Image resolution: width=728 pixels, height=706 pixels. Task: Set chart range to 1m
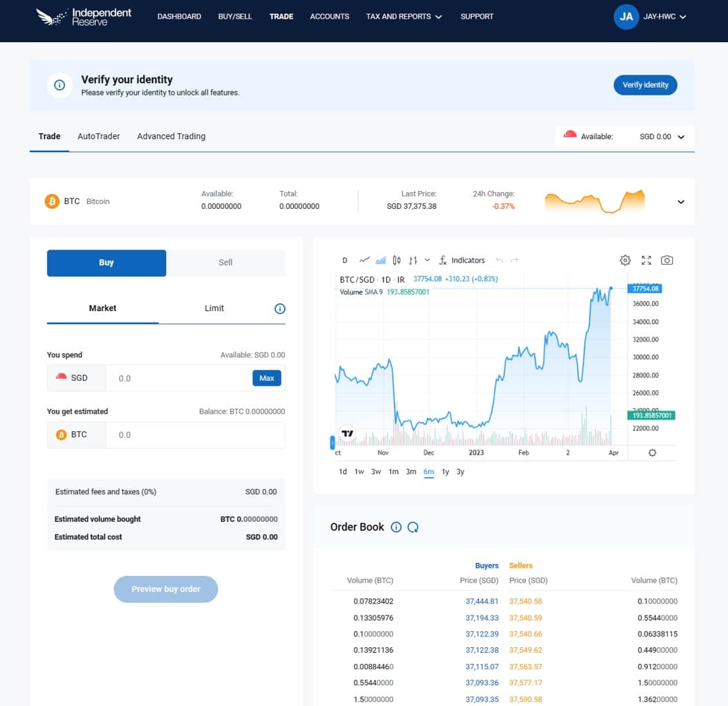[393, 472]
